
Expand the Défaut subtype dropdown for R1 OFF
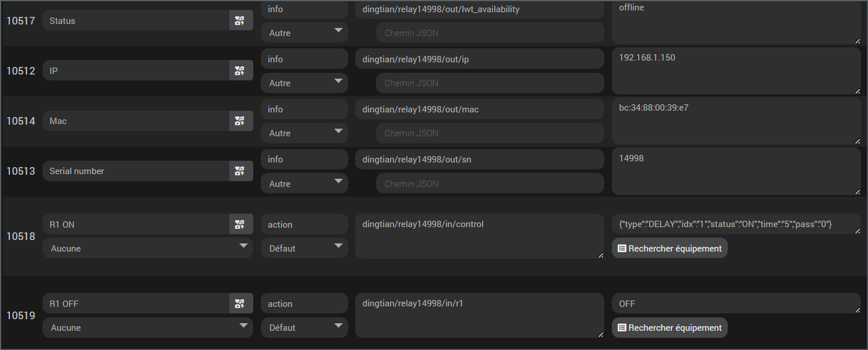coord(304,328)
